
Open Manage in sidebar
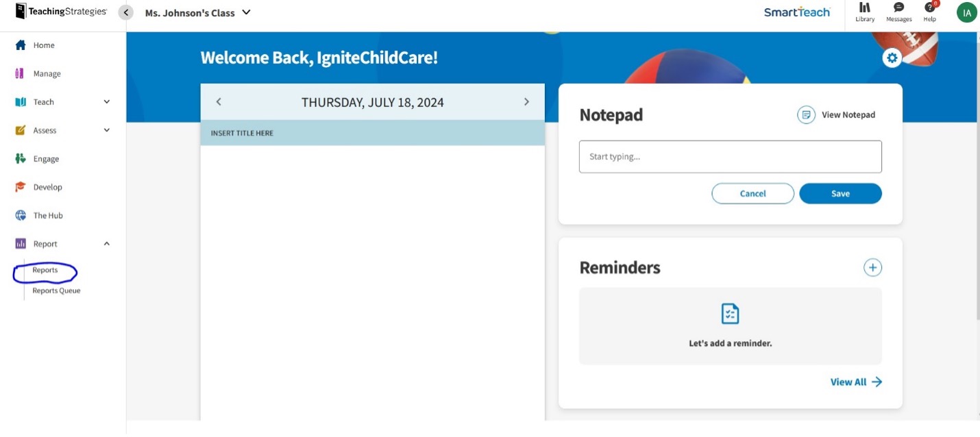click(47, 74)
